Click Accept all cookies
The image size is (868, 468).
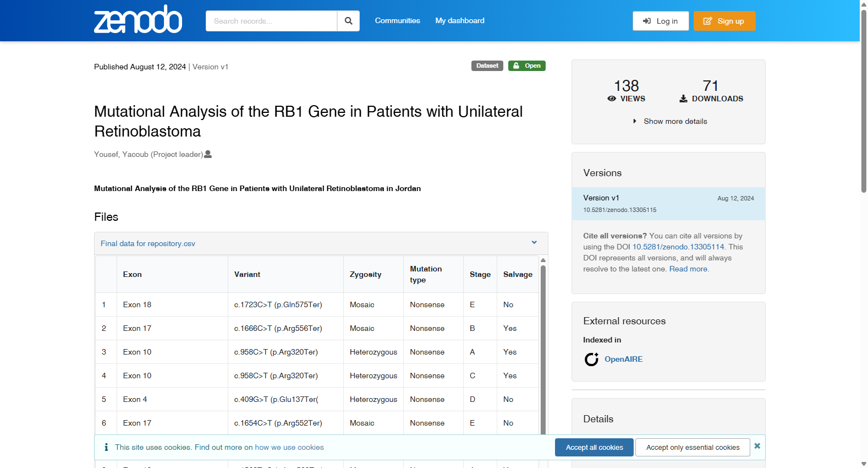(x=594, y=447)
